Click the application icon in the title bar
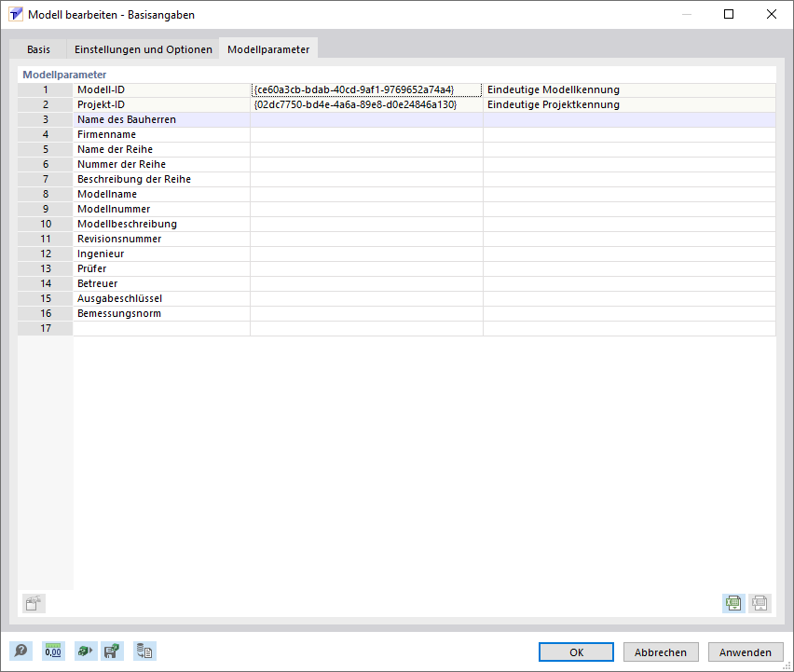794x672 pixels. (14, 14)
